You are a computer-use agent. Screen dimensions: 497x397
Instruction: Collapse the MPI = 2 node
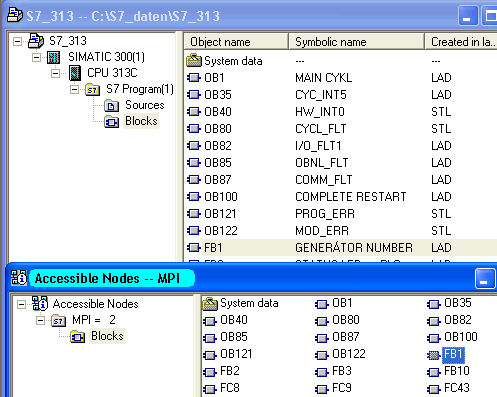tap(40, 320)
